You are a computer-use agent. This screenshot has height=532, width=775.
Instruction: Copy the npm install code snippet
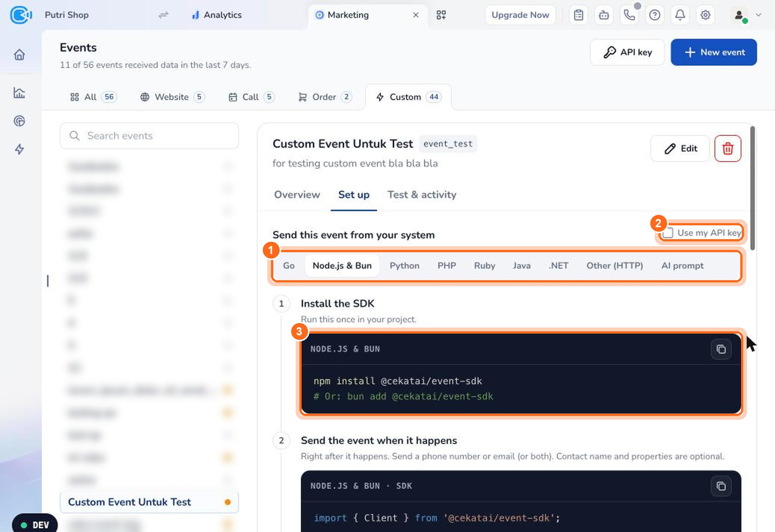point(721,349)
